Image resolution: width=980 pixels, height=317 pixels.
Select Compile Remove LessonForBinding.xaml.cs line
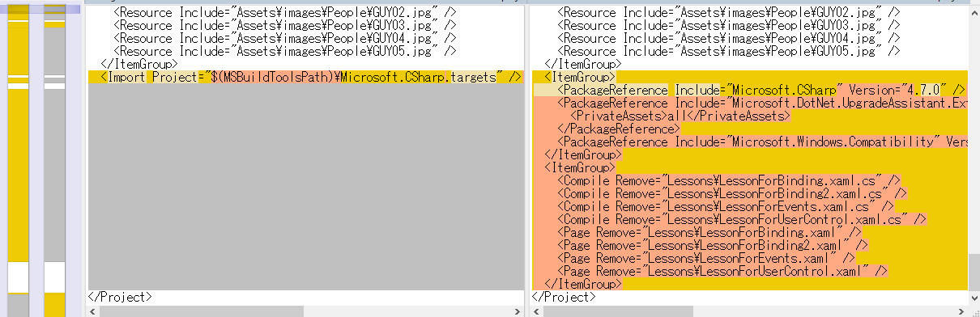tap(729, 181)
